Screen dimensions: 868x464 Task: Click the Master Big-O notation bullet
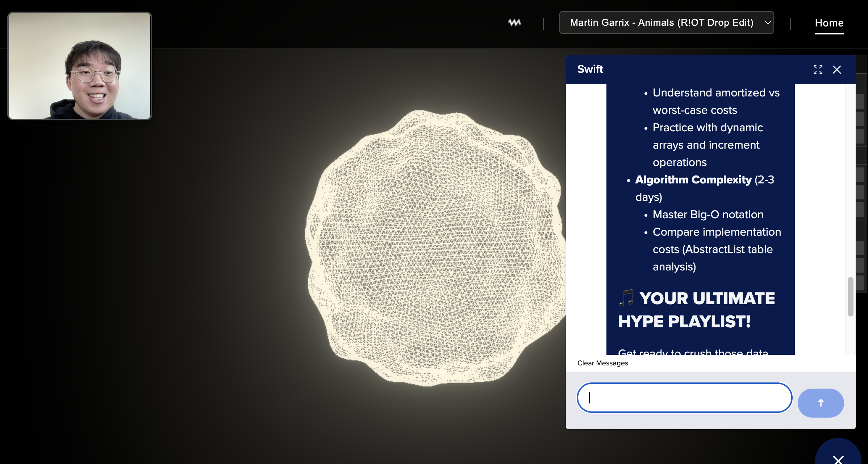(708, 215)
